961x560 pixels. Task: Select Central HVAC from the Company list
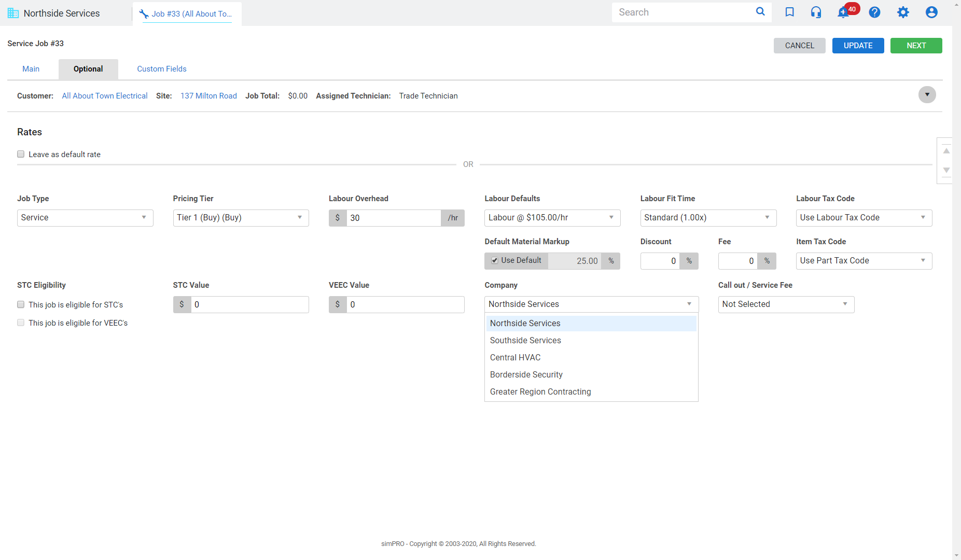(515, 357)
